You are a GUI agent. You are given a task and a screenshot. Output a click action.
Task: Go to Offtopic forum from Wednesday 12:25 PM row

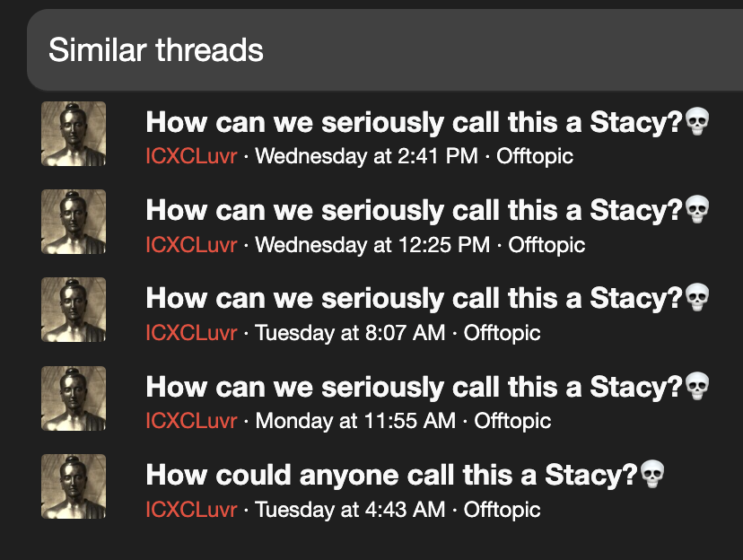pyautogui.click(x=546, y=244)
